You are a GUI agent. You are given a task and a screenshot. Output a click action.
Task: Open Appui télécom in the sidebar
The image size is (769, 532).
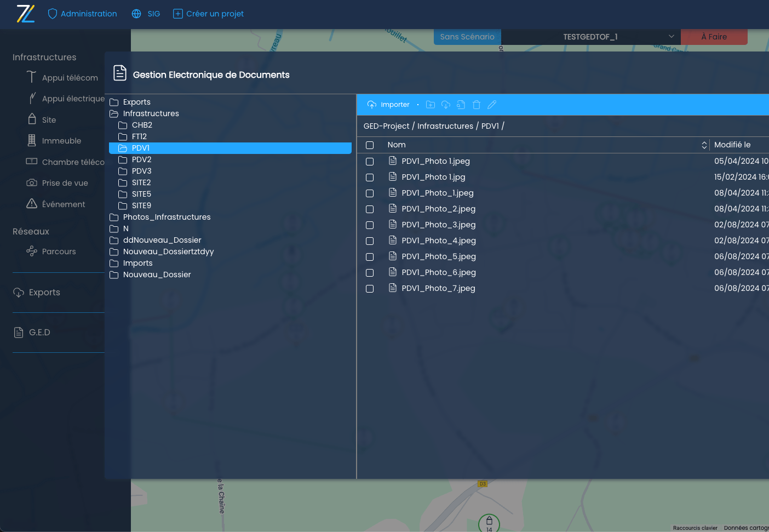coord(70,78)
